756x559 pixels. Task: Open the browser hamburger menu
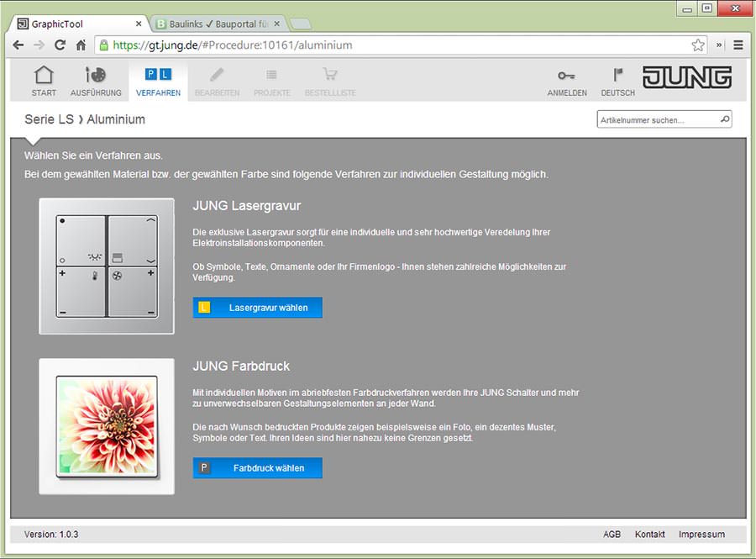[738, 45]
